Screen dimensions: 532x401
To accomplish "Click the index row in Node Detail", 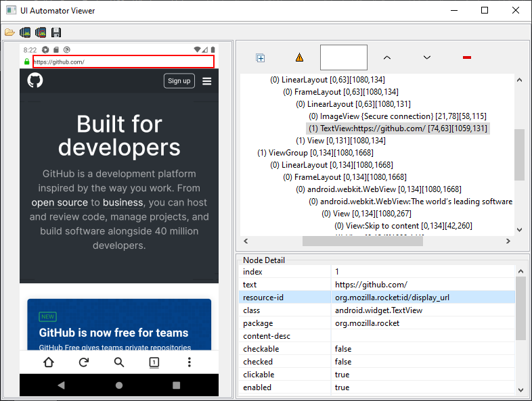I will tap(376, 272).
